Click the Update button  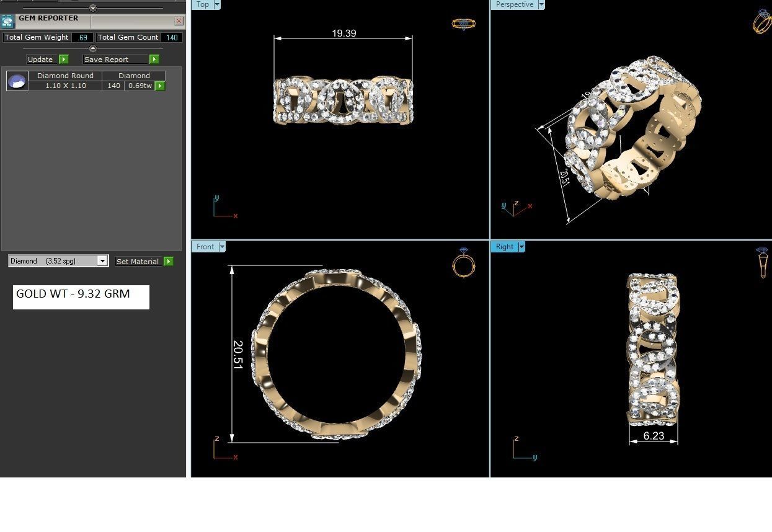click(x=42, y=59)
